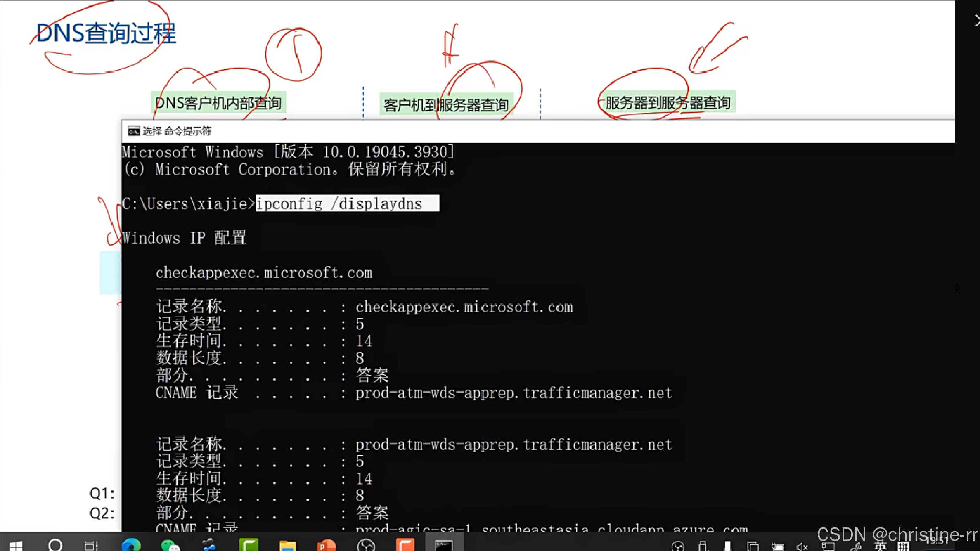This screenshot has width=980, height=551.
Task: Click the Command Prompt taskbar icon
Action: [444, 546]
